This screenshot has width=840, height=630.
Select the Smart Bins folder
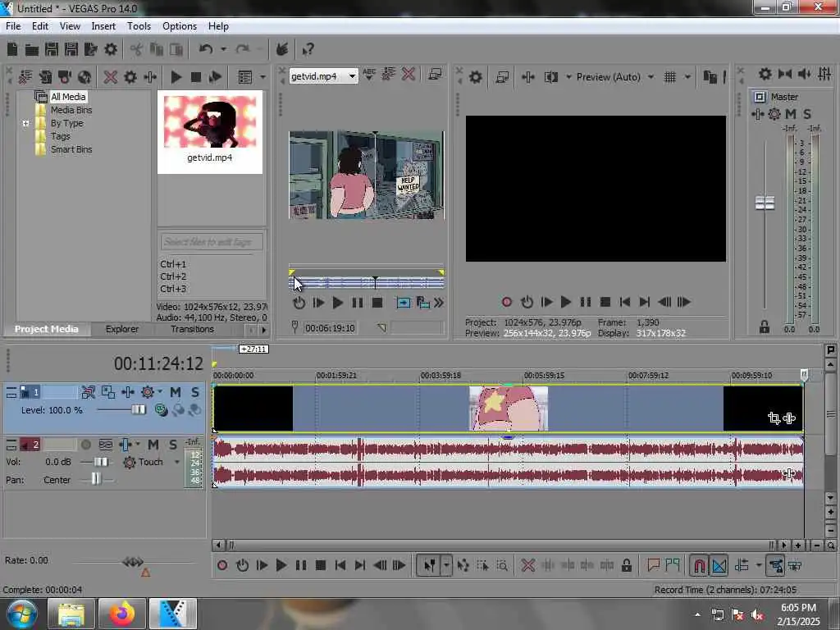pyautogui.click(x=71, y=149)
